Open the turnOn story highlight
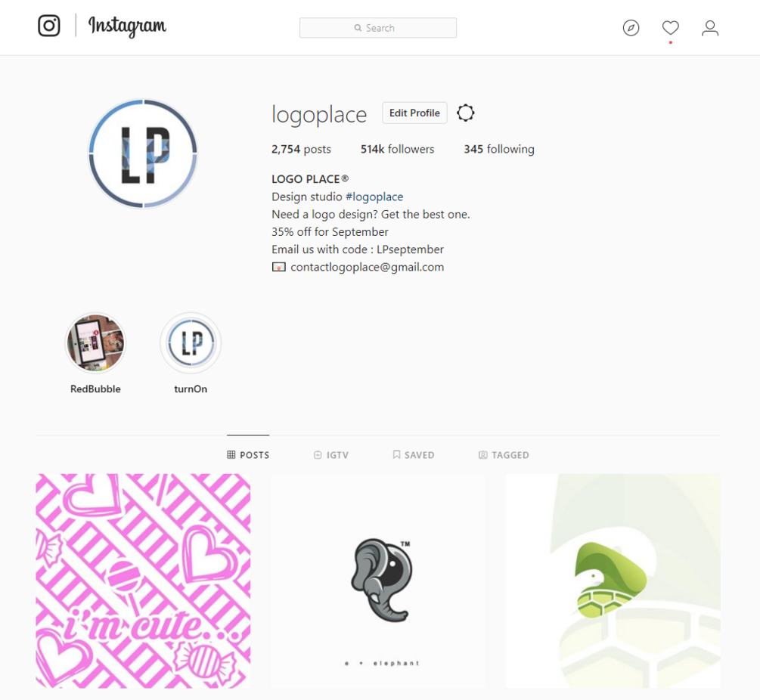The width and height of the screenshot is (760, 700). pyautogui.click(x=191, y=343)
